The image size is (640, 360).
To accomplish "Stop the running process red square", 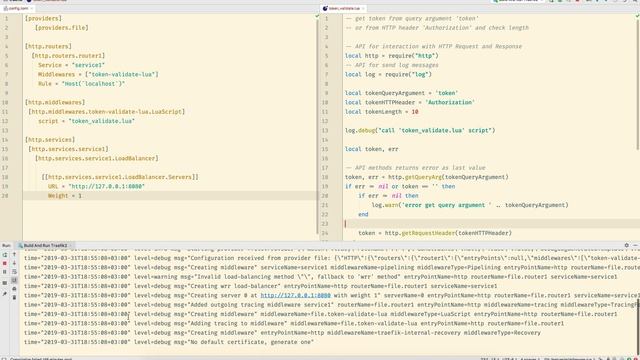I will pos(5,263).
